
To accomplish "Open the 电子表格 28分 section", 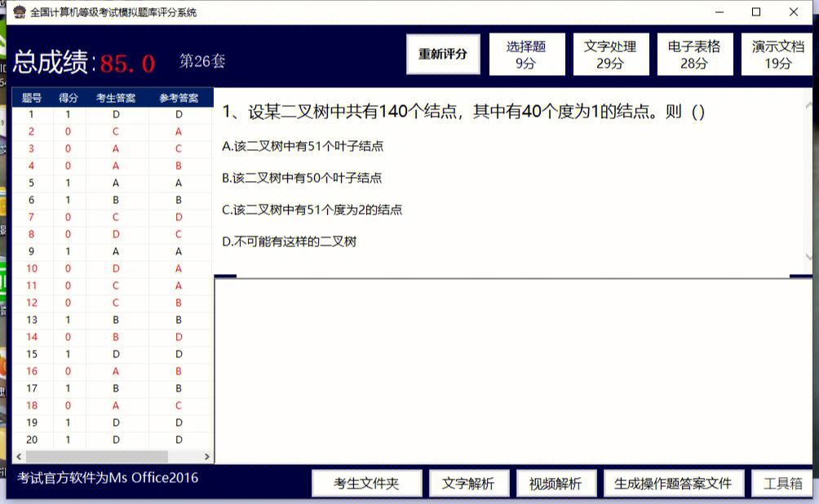I will [695, 55].
